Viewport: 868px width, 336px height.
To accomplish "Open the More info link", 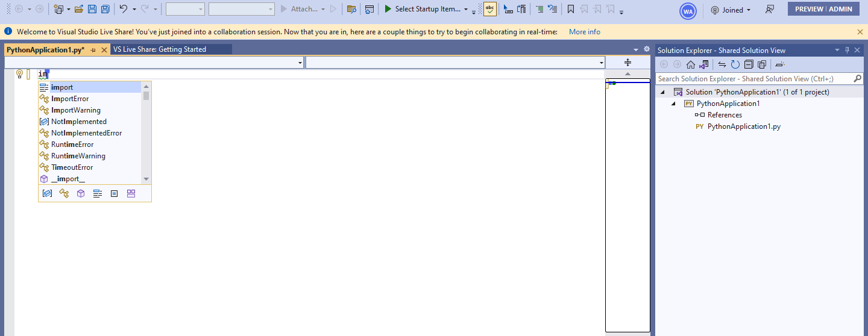I will coord(585,31).
